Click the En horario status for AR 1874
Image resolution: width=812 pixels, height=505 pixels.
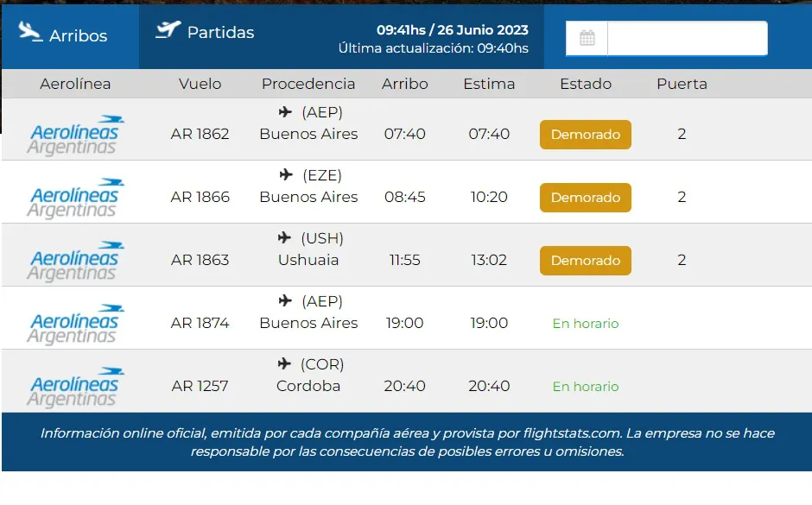[586, 324]
